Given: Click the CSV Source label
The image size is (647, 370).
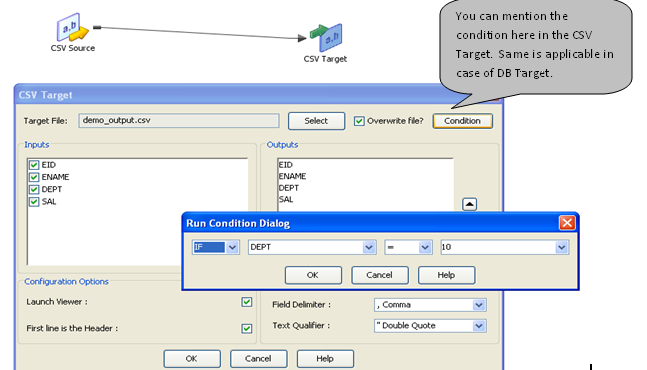Looking at the screenshot, I should (73, 48).
